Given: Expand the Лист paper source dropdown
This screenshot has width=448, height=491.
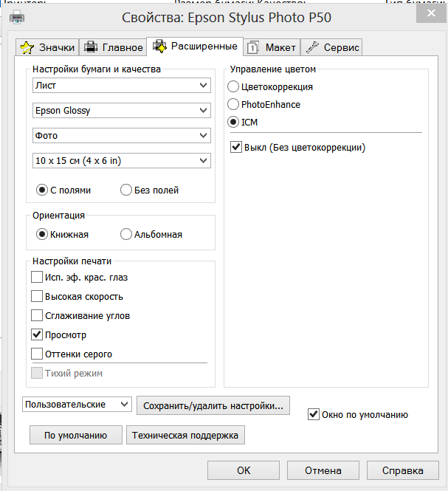Looking at the screenshot, I should tap(122, 85).
